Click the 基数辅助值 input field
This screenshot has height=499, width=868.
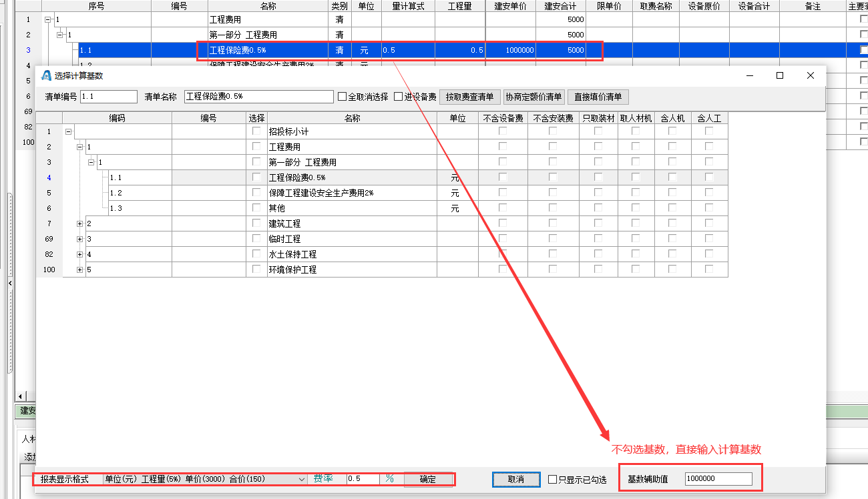pos(718,479)
